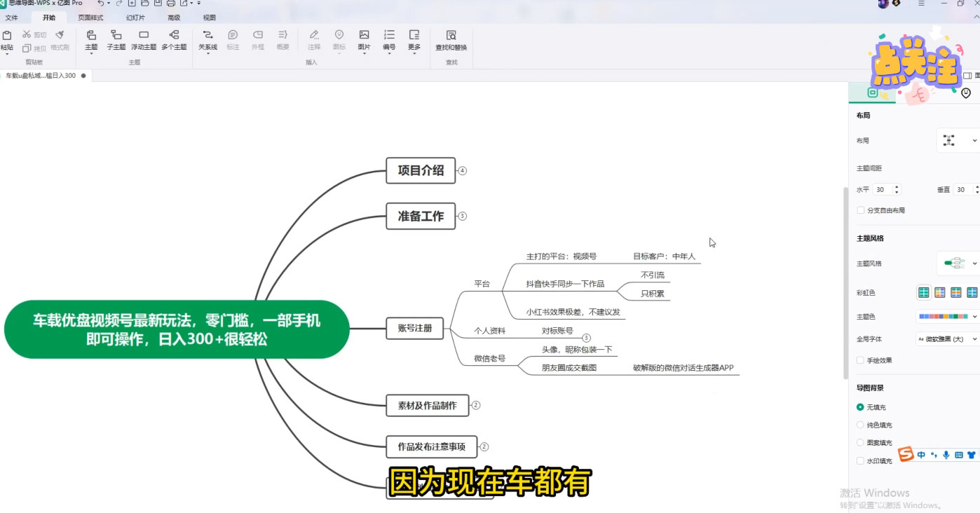Click the 更多 insert button
This screenshot has width=980, height=513.
click(x=414, y=39)
